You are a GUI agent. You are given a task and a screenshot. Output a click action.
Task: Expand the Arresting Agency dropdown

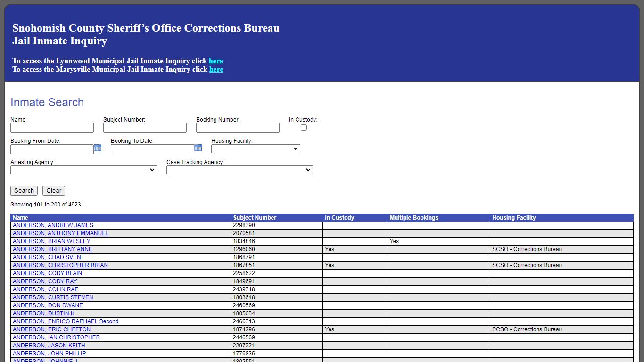83,170
